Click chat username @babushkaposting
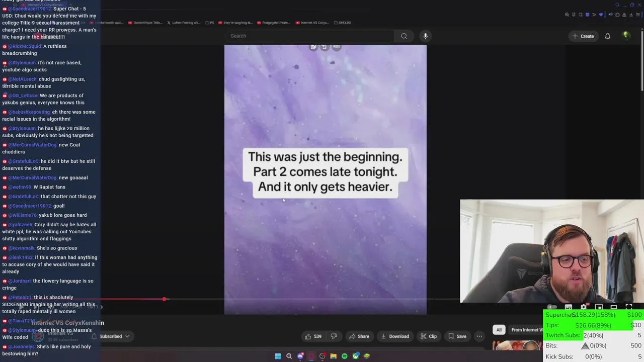 click(29, 112)
